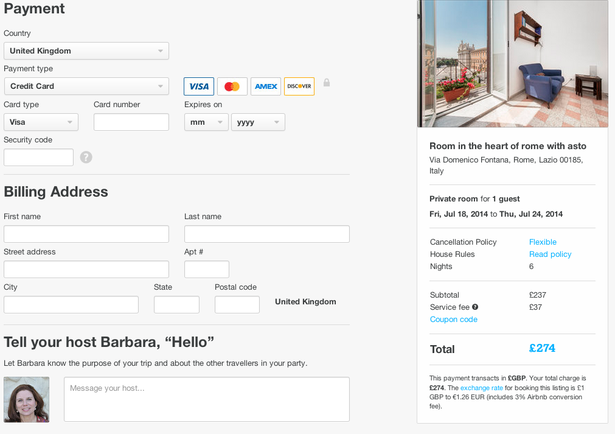This screenshot has height=434, width=615.
Task: Click the Discover card logo
Action: 299,86
